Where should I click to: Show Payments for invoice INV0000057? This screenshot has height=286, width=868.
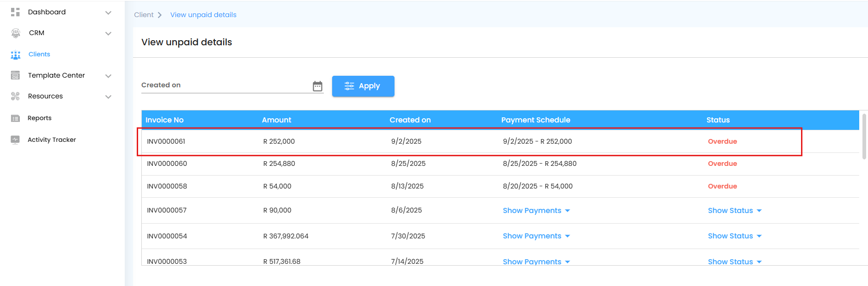pyautogui.click(x=536, y=211)
